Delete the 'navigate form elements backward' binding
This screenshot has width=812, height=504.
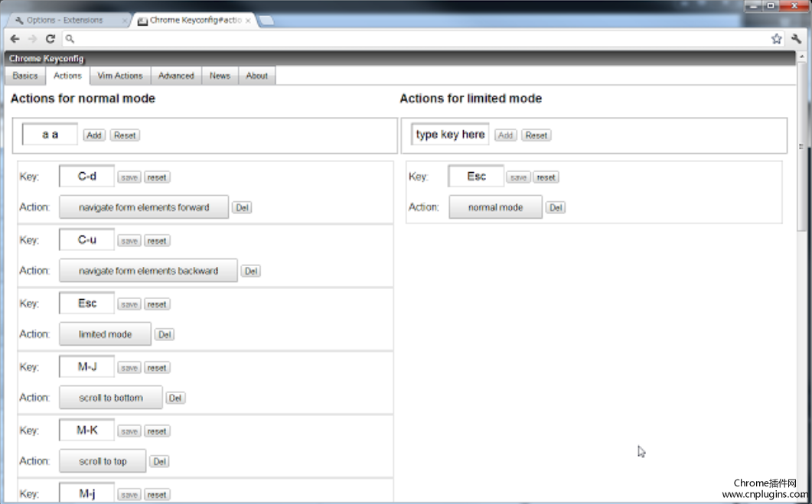click(251, 272)
